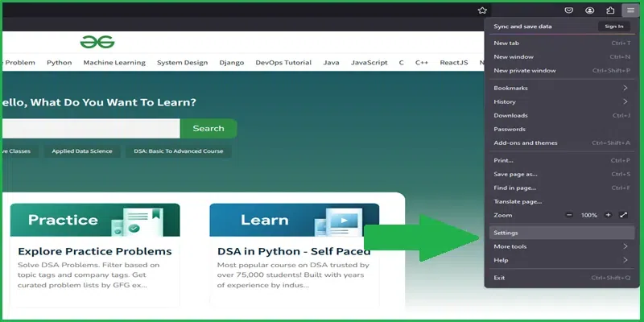Focus the course search input field
Viewport: 644px width, 322px height.
pyautogui.click(x=91, y=129)
